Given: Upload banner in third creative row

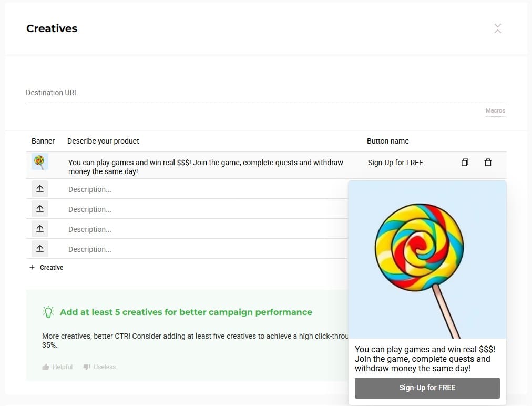Looking at the screenshot, I should [x=40, y=209].
